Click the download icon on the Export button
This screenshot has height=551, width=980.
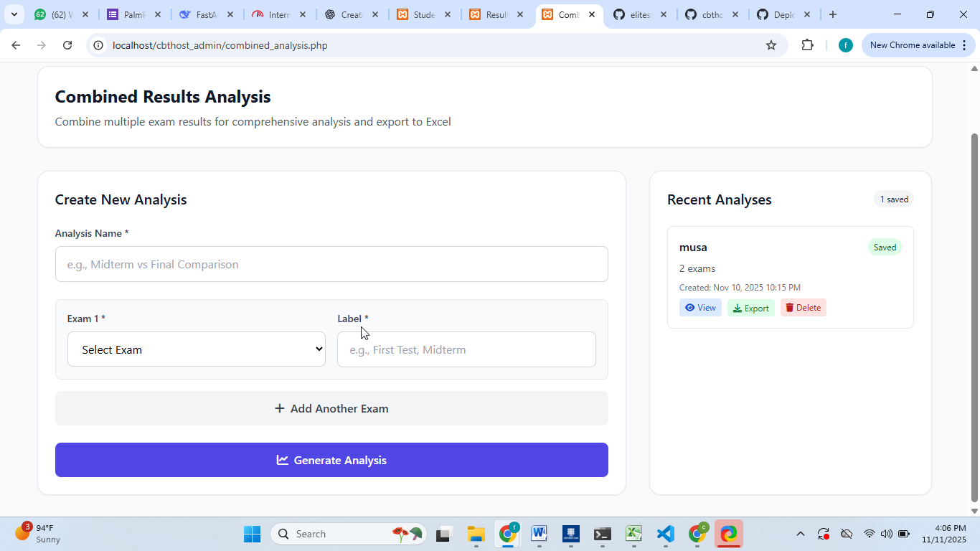pyautogui.click(x=738, y=309)
